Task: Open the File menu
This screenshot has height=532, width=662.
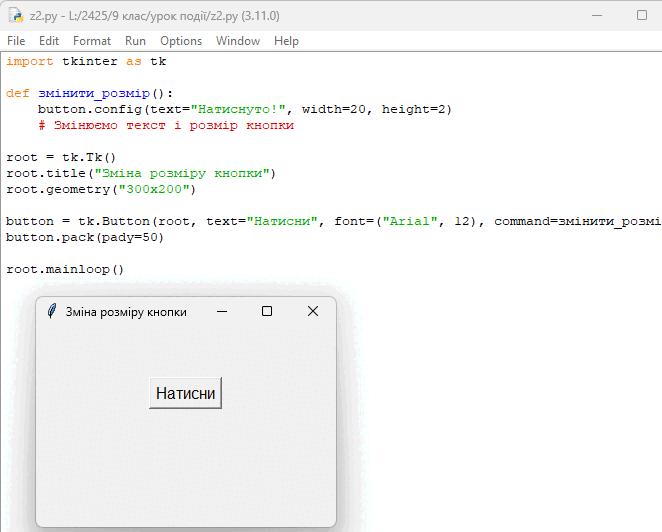Action: pyautogui.click(x=16, y=41)
